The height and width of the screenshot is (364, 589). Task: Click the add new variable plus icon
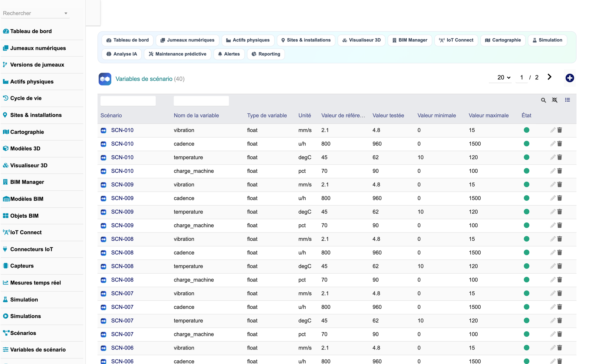pos(570,78)
